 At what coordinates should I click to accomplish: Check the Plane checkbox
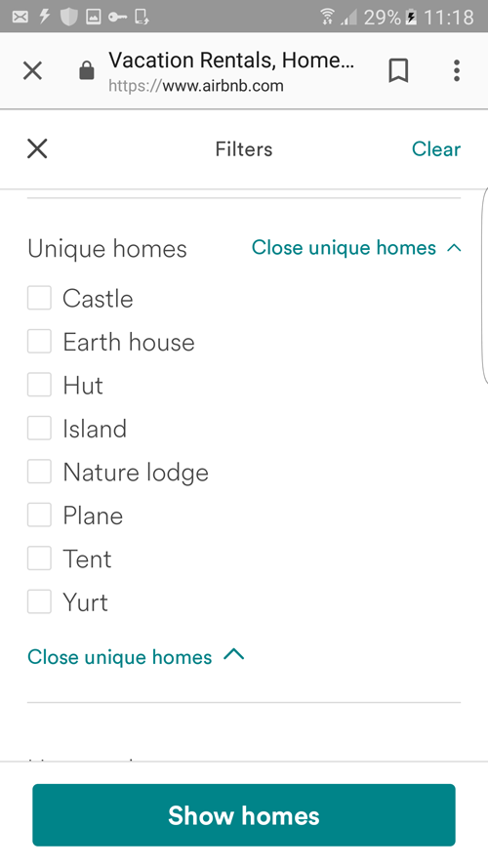tap(39, 515)
